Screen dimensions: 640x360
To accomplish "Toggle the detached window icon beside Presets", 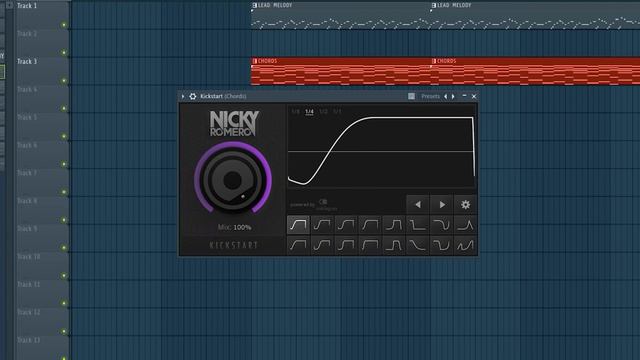I will click(x=411, y=96).
